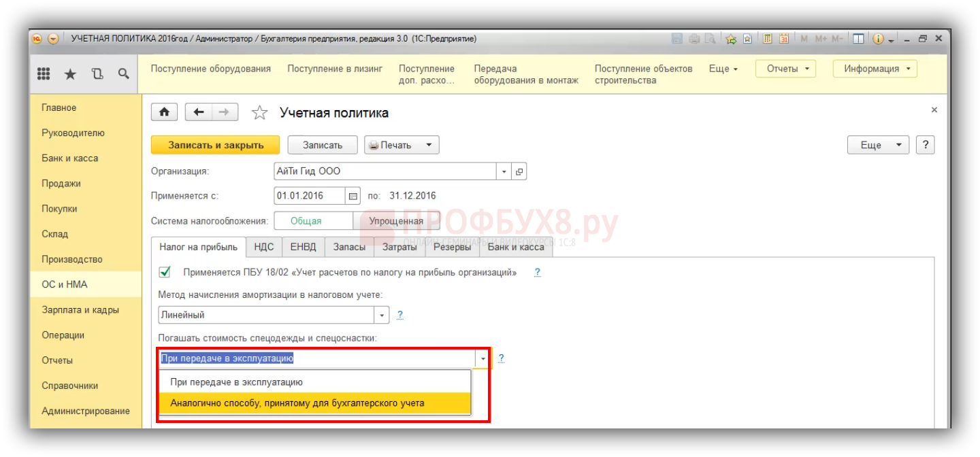Viewport: 980px width, 457px height.
Task: Open help link beside Линейный field
Action: click(400, 315)
